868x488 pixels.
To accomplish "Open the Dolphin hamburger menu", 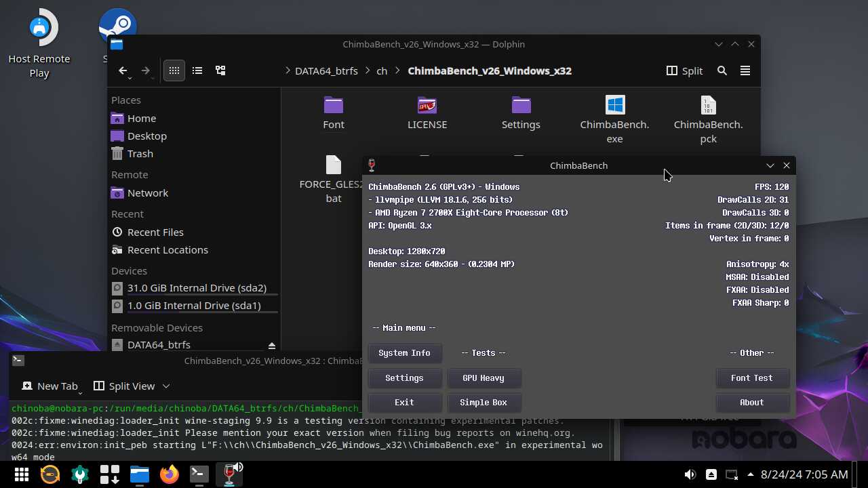I will click(745, 70).
